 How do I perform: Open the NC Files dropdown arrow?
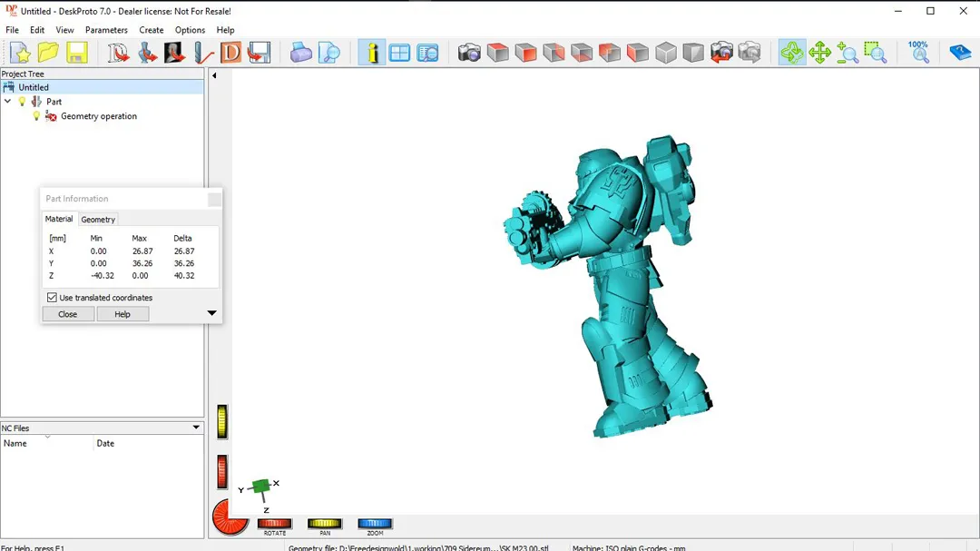[x=196, y=428]
